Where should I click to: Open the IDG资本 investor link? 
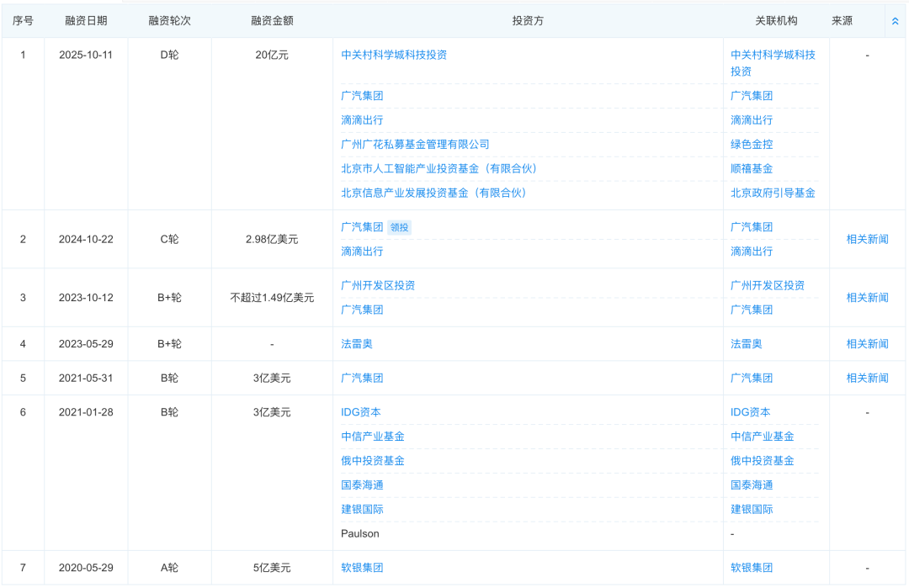[361, 412]
